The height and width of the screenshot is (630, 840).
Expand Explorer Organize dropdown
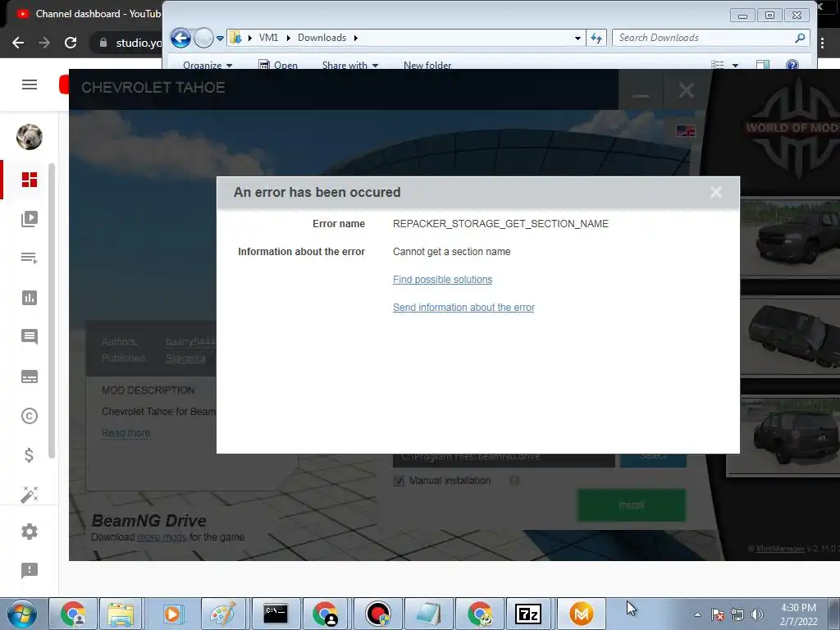pos(208,66)
